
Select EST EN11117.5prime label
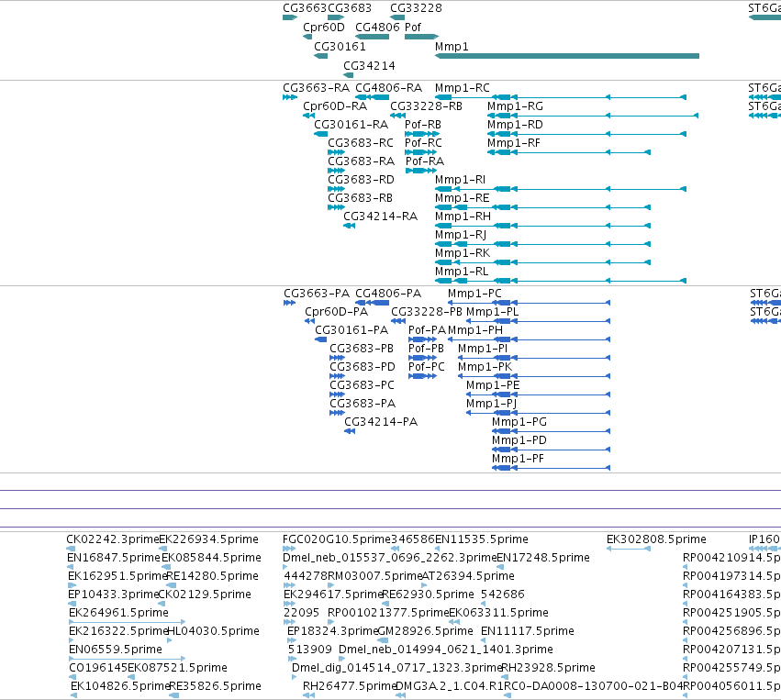click(528, 631)
